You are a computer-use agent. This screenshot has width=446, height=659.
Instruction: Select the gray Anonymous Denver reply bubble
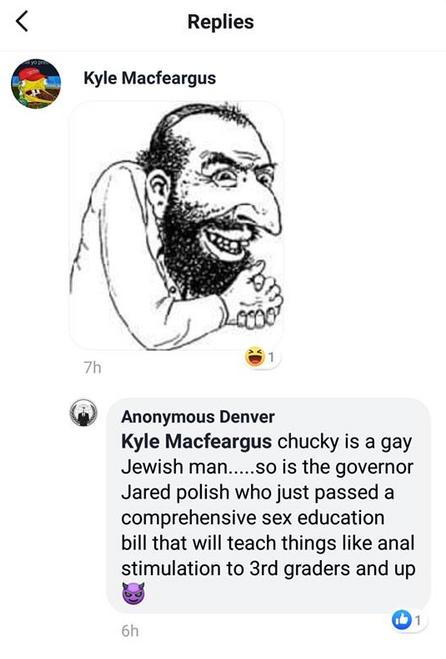click(x=269, y=506)
